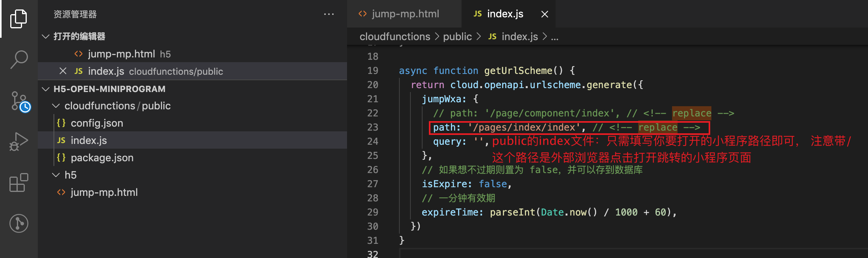Image resolution: width=868 pixels, height=258 pixels.
Task: Open package.json in file tree
Action: tap(192, 158)
